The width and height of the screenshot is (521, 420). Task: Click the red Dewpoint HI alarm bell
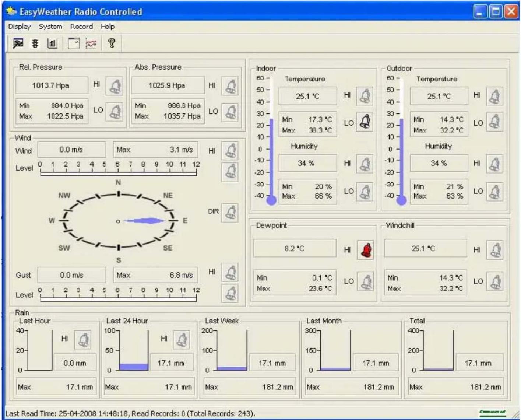point(366,250)
